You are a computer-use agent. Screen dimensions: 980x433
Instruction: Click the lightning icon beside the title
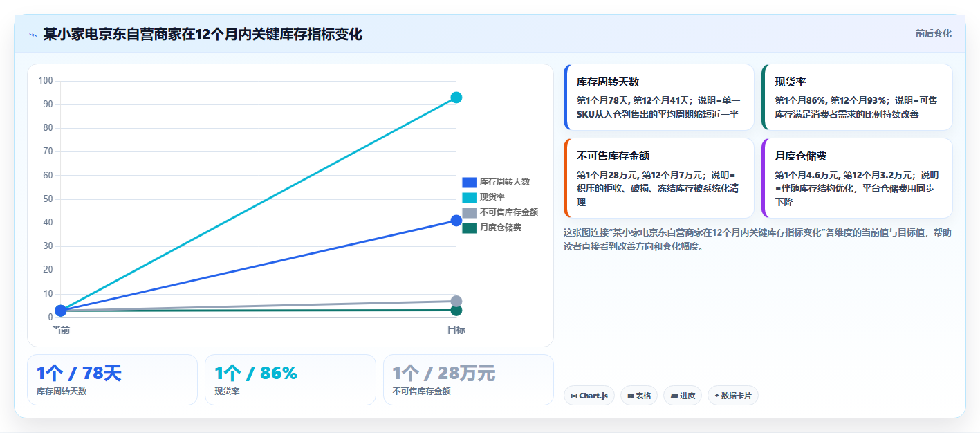(33, 35)
